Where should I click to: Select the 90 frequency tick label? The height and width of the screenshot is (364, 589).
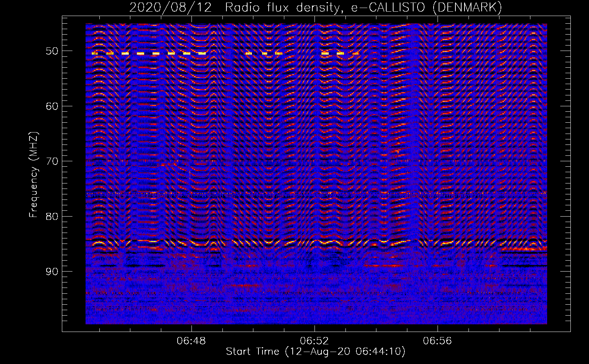pyautogui.click(x=52, y=272)
